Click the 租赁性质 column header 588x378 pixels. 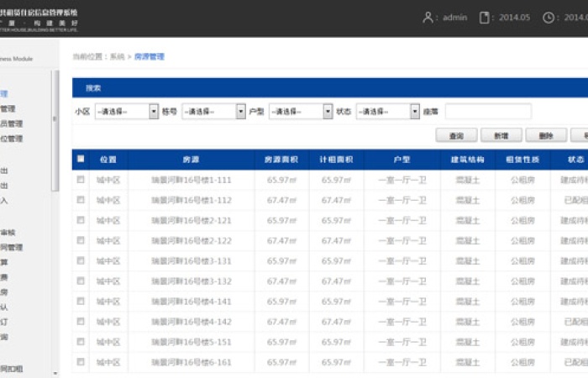pyautogui.click(x=522, y=160)
